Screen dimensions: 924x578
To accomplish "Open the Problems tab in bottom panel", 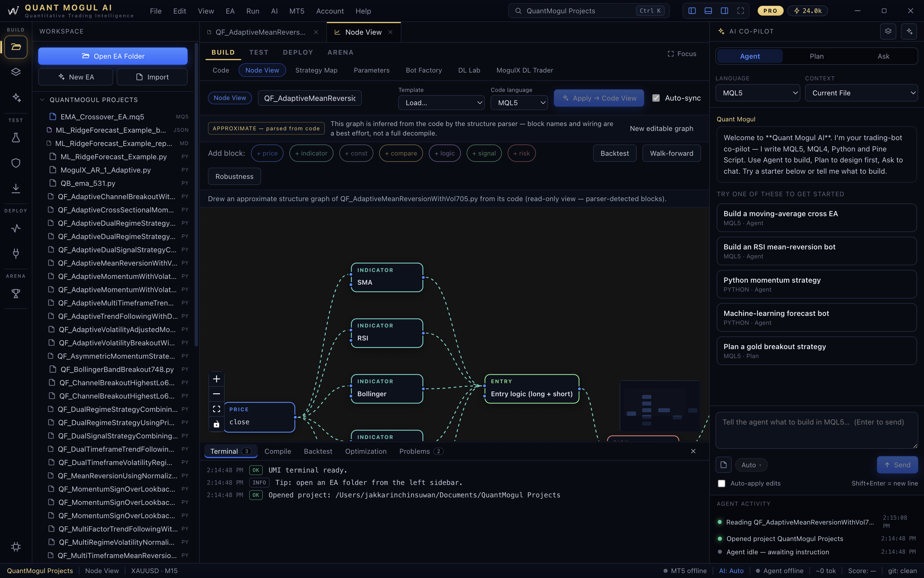I will pyautogui.click(x=421, y=451).
